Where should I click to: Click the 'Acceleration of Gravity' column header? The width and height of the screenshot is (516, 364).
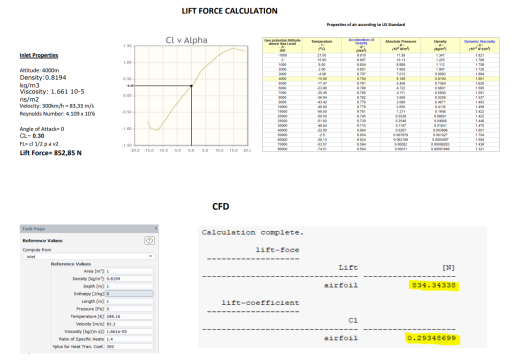click(361, 45)
